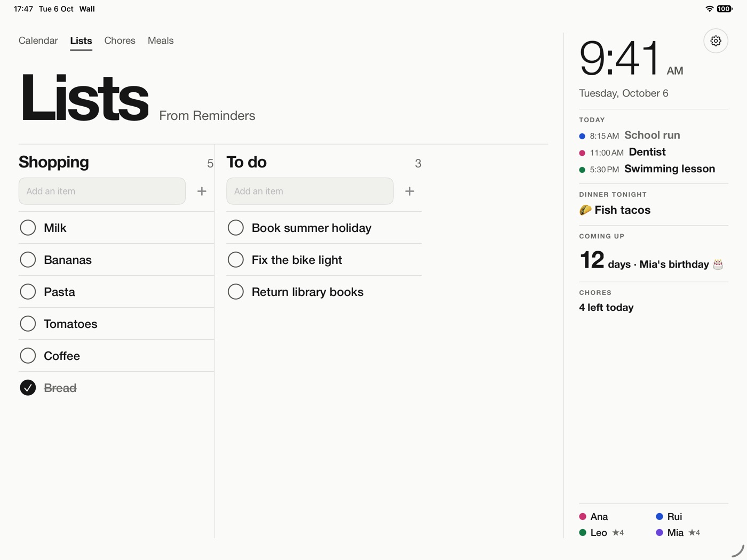Image resolution: width=747 pixels, height=560 pixels.
Task: Tap the To do list heading
Action: (x=247, y=162)
